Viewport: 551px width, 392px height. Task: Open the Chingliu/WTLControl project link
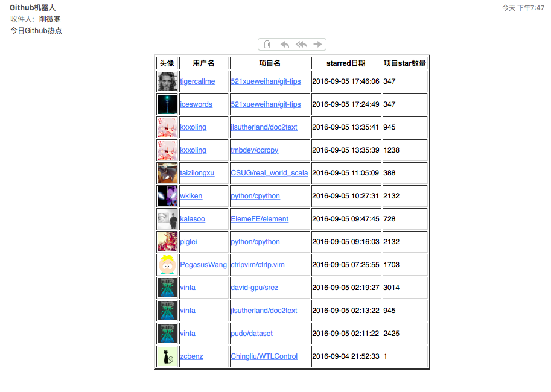point(264,356)
